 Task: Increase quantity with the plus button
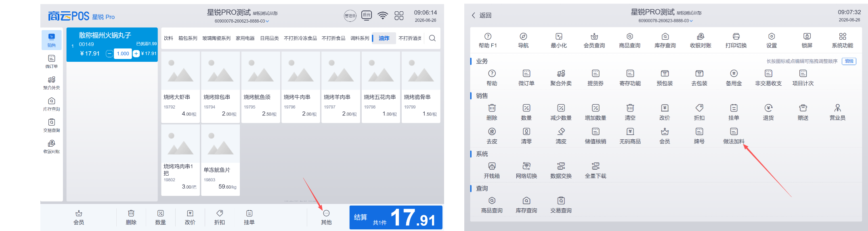pyautogui.click(x=136, y=54)
